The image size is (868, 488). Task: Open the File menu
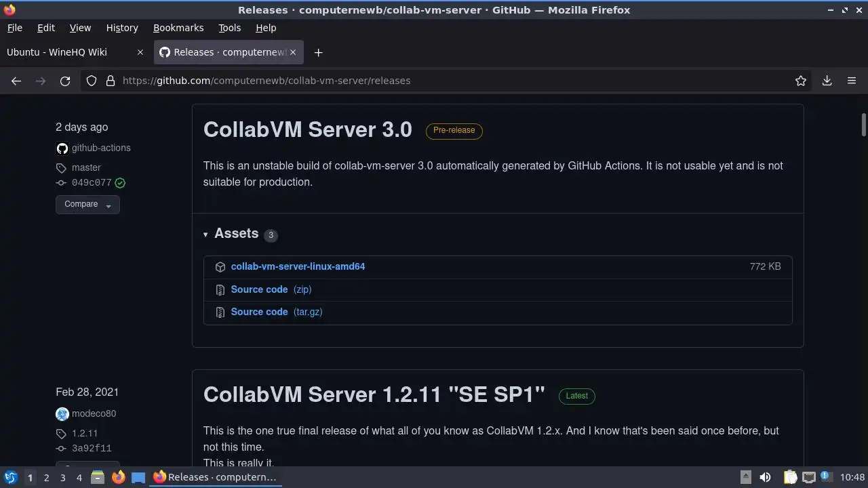(14, 28)
